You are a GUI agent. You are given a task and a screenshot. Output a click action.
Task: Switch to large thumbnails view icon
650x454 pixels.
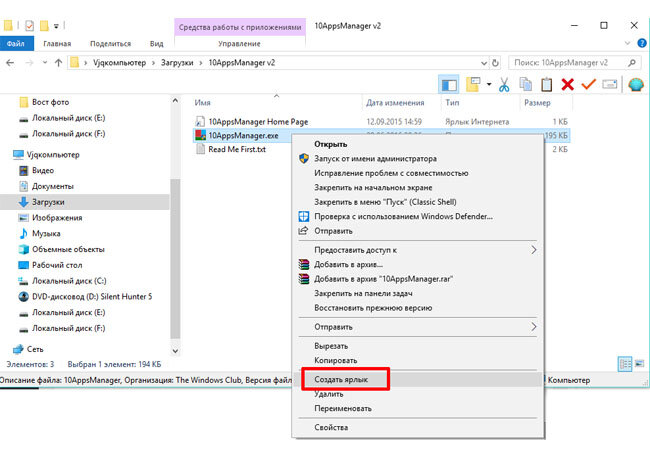click(x=640, y=364)
